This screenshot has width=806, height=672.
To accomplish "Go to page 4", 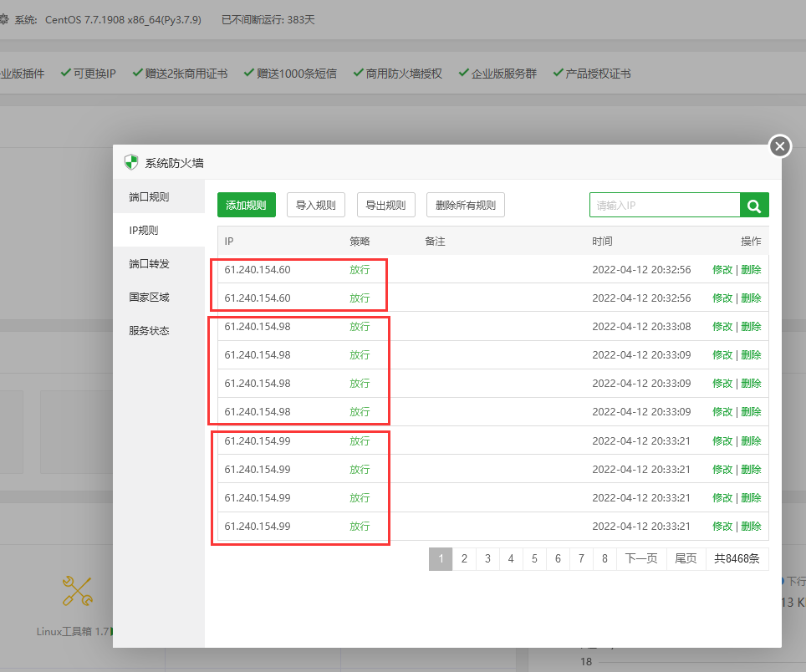I will (511, 559).
